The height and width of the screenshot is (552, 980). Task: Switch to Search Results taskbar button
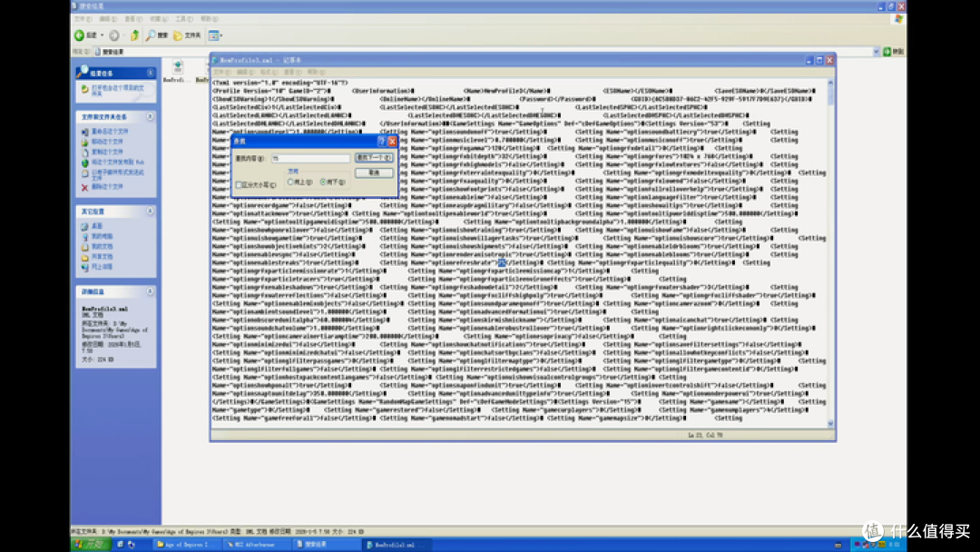(x=326, y=545)
